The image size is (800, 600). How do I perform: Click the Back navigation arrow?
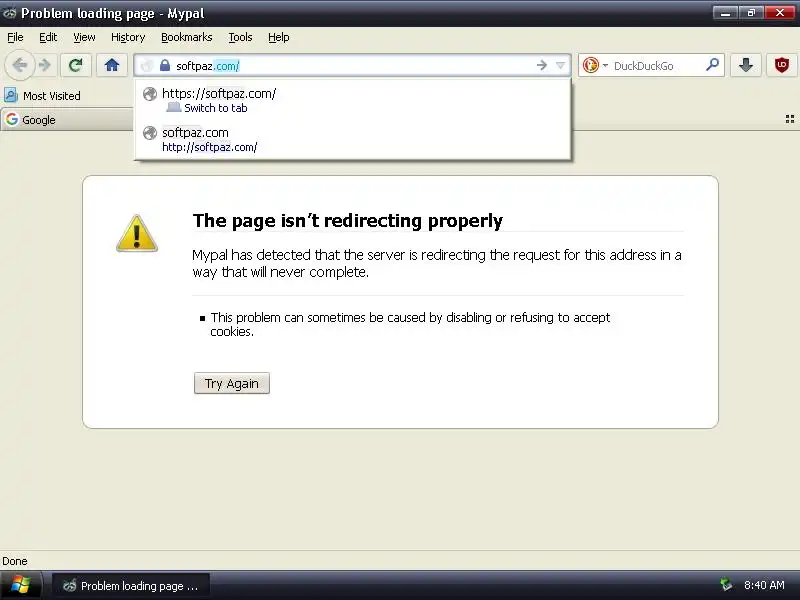pos(20,65)
